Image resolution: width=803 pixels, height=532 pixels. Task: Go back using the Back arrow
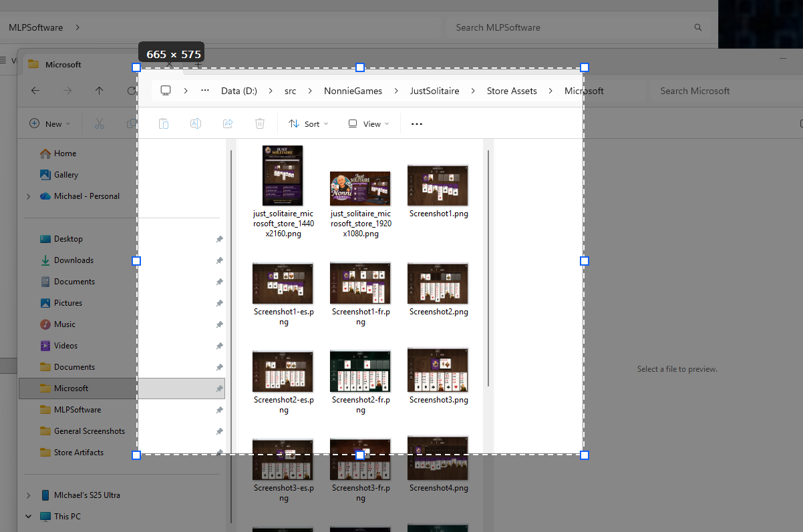coord(35,91)
